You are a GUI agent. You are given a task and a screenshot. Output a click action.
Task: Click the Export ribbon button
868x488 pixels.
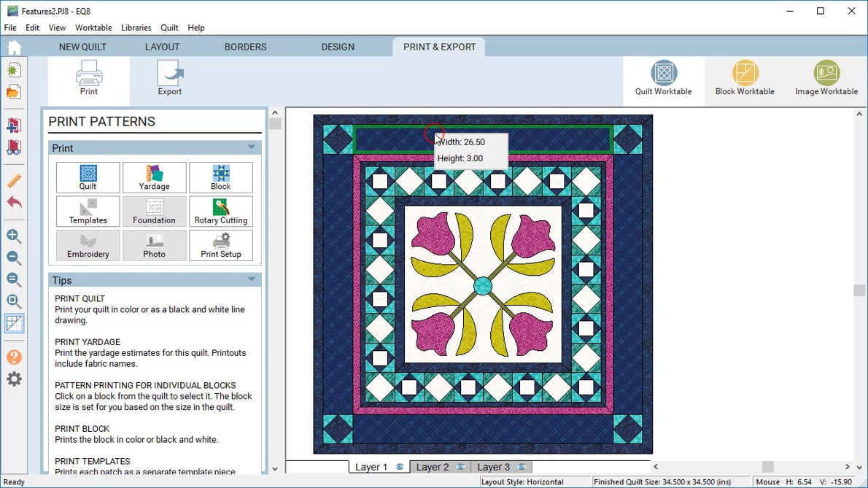169,79
